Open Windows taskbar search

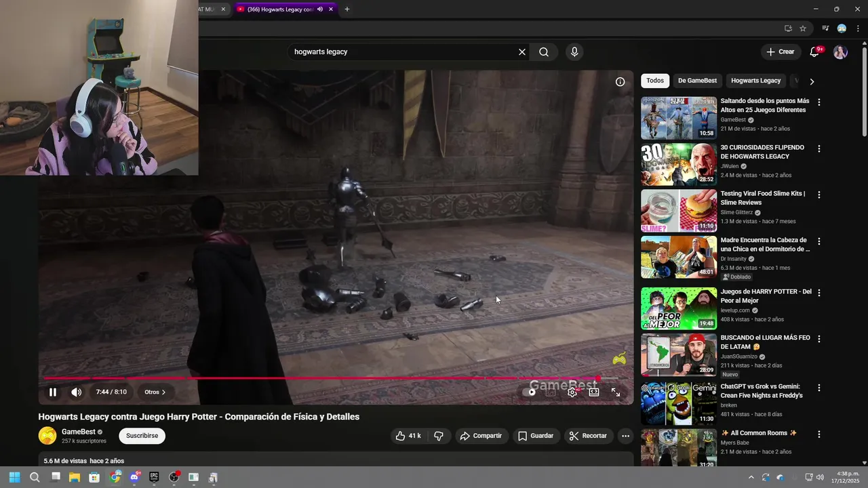35,477
